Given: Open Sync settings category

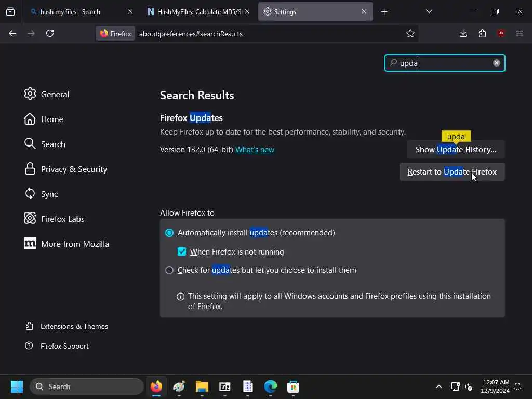Looking at the screenshot, I should pyautogui.click(x=41, y=194).
